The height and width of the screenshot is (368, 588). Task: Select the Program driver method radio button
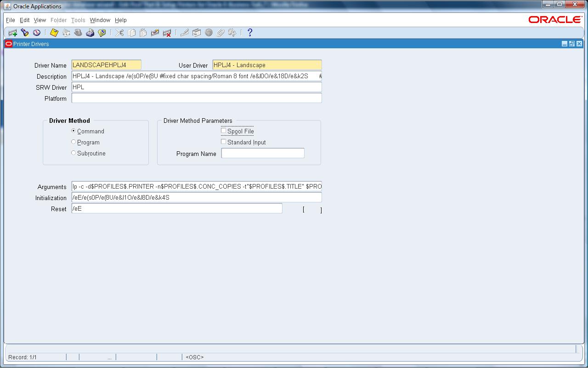click(x=73, y=142)
